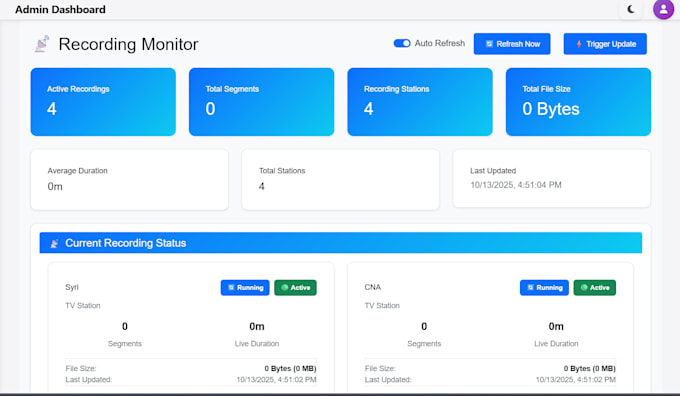Click the TV Station label under Syri

pos(83,306)
